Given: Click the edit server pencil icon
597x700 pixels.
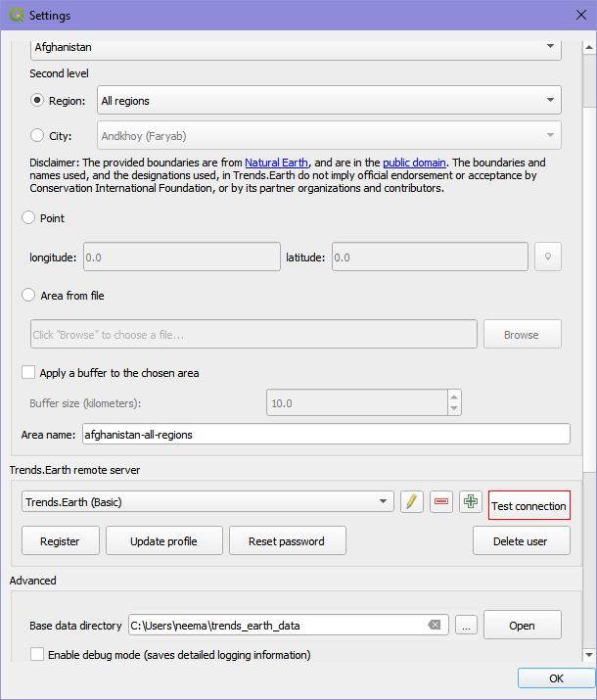Looking at the screenshot, I should (x=411, y=502).
